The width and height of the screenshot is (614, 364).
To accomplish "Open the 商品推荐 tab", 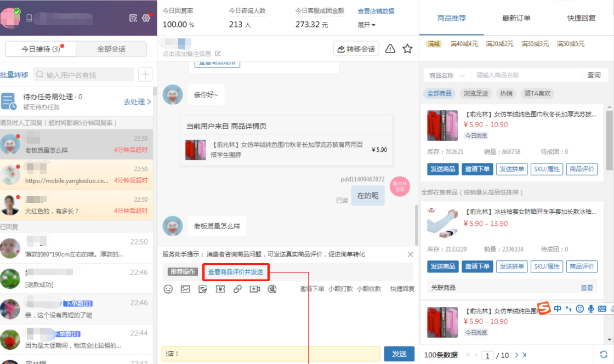I will [452, 18].
